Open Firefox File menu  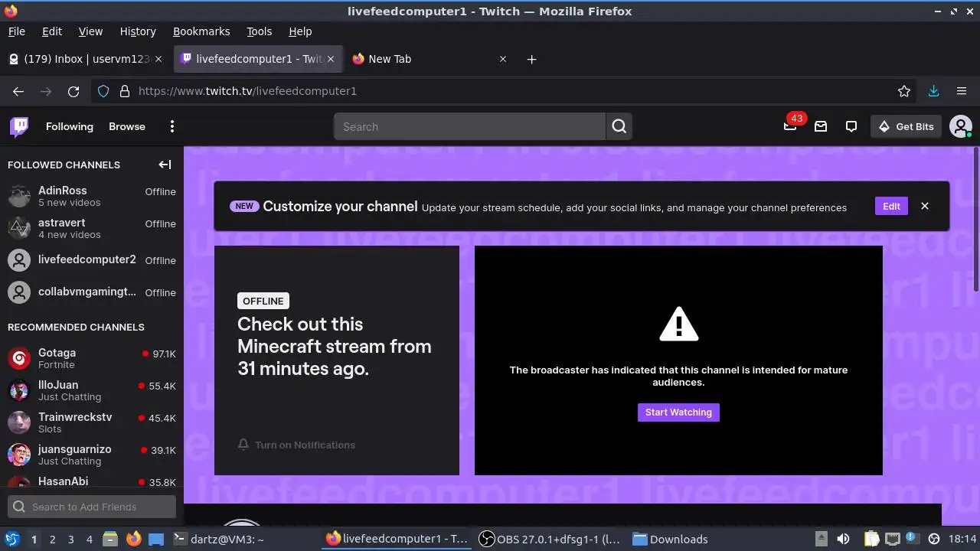coord(16,31)
